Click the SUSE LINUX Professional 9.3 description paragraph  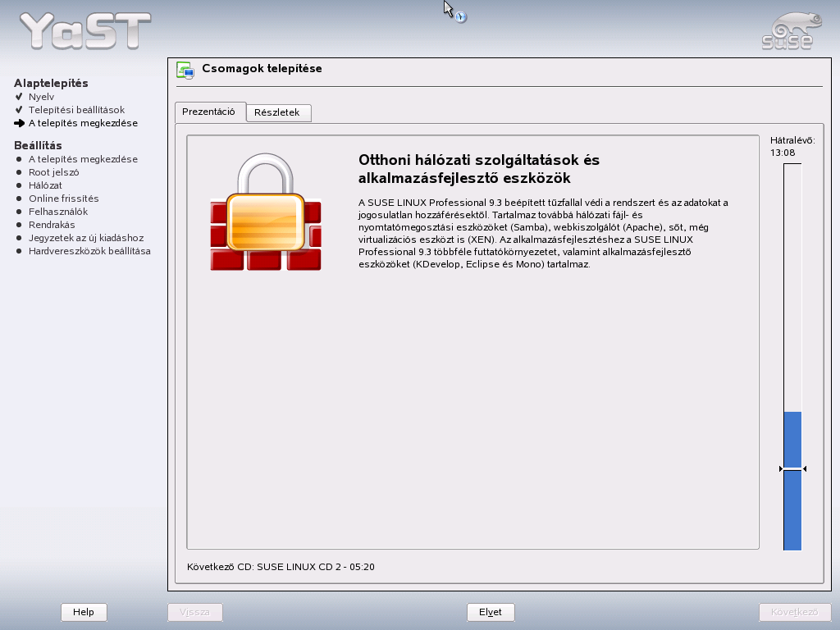(x=544, y=233)
